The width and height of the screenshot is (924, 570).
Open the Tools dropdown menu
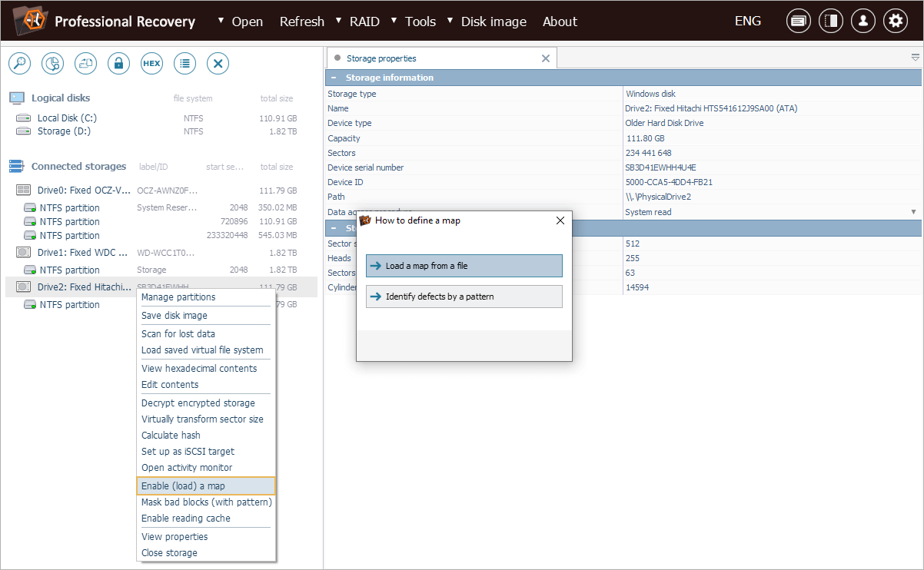pos(413,22)
